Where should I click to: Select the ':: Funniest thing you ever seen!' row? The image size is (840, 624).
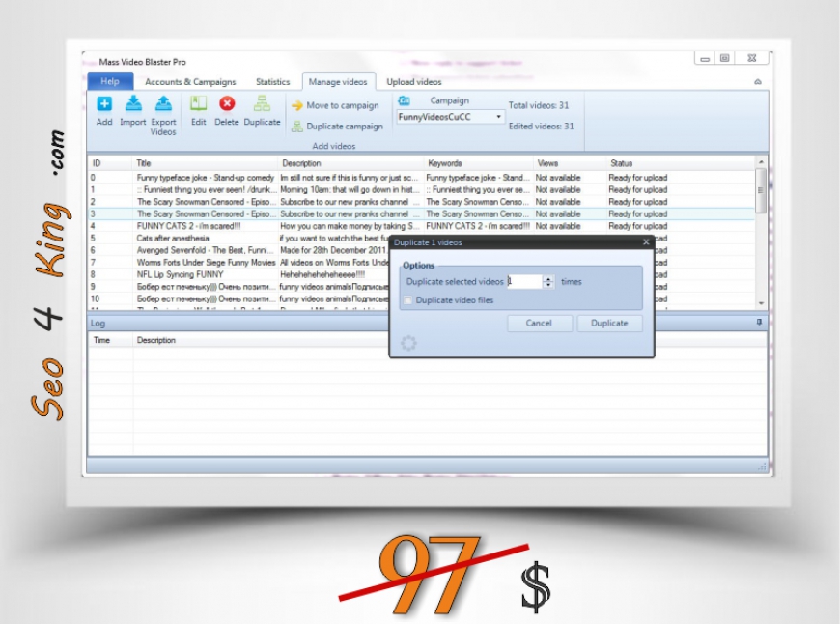[x=421, y=189]
